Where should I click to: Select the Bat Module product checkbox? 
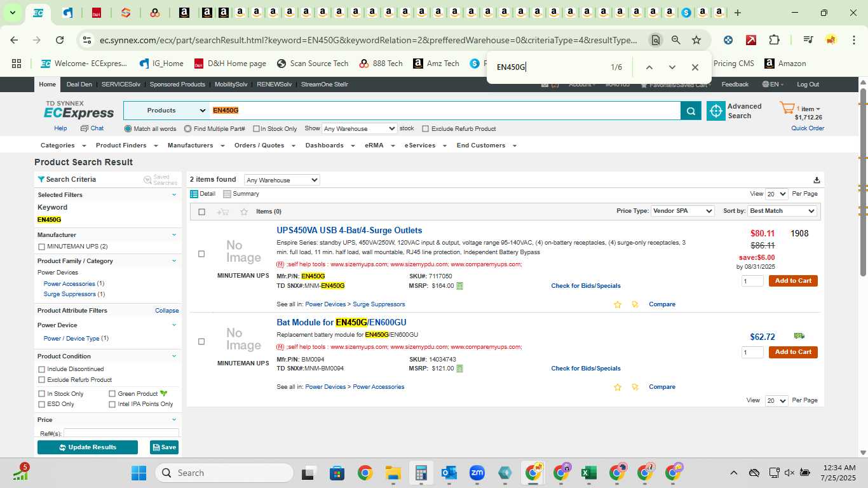[x=201, y=342]
